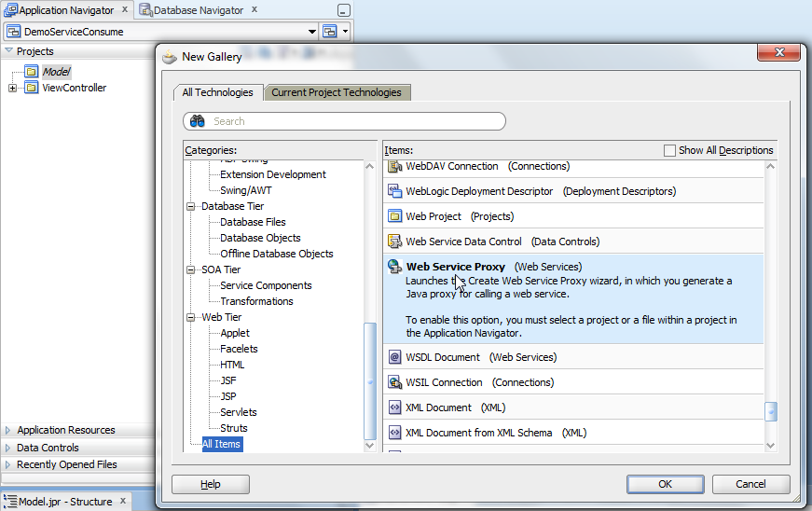The width and height of the screenshot is (812, 511).
Task: Select the Swing/AWT category
Action: (245, 190)
